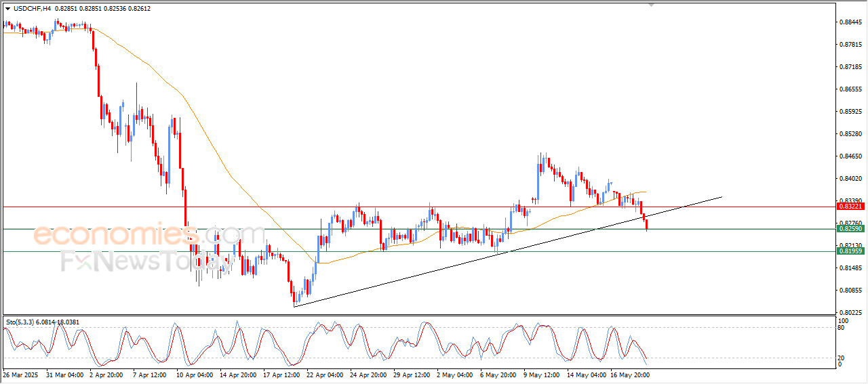Click the 22 Apr 04:00 time axis label
868x384 pixels.
[x=324, y=374]
